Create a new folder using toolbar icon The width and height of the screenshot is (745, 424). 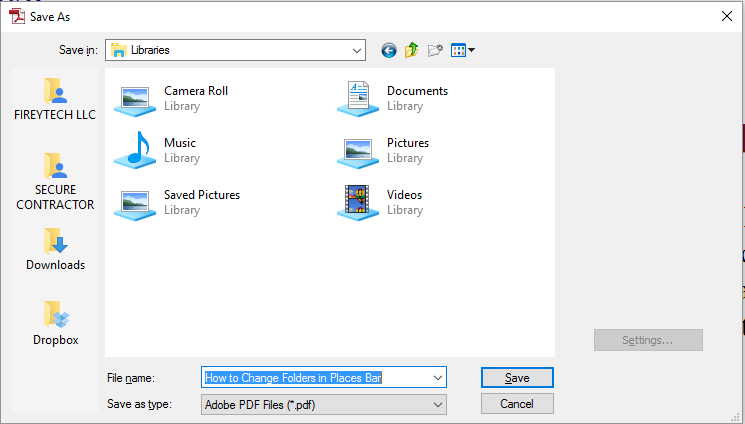coord(435,50)
